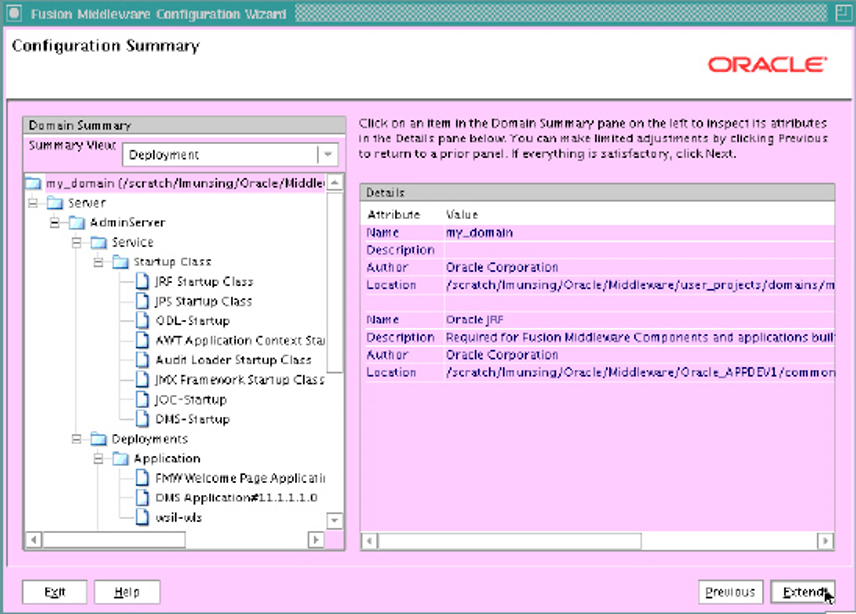Click the JRF Startup Class document icon

(x=142, y=282)
